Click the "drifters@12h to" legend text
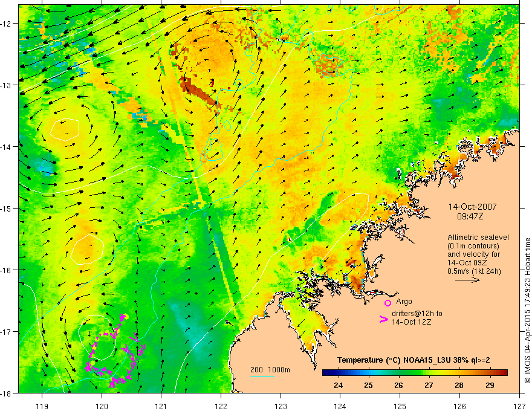Viewport: 532px width, 411px height. (x=417, y=314)
